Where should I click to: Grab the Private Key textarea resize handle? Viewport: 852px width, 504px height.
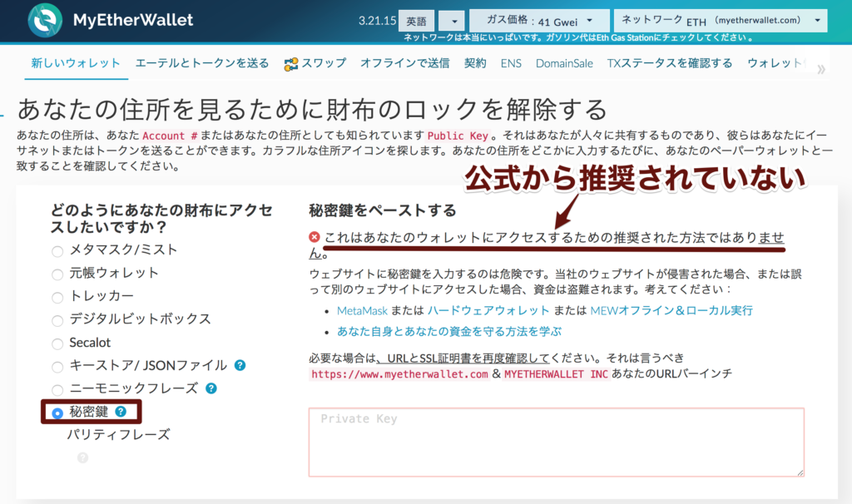click(800, 472)
